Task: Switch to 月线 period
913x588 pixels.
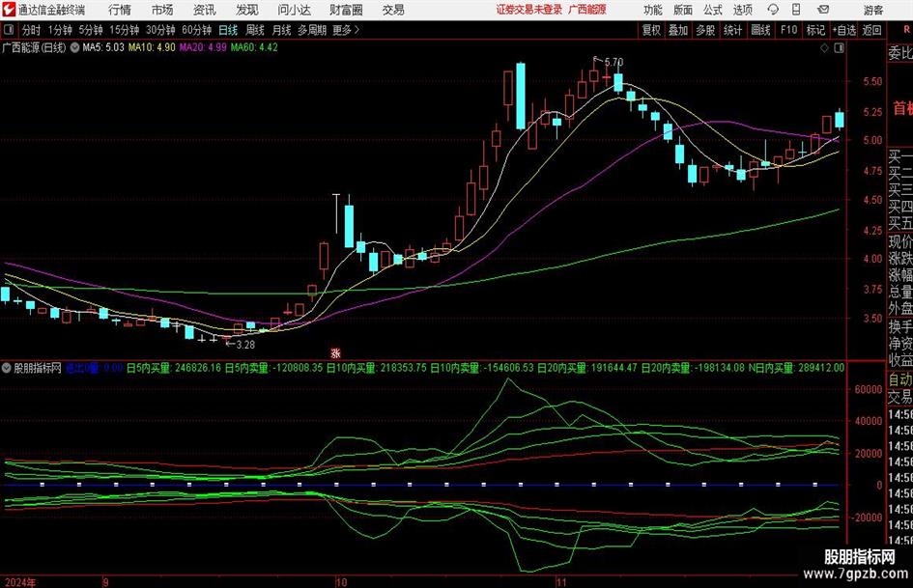Action: click(281, 30)
